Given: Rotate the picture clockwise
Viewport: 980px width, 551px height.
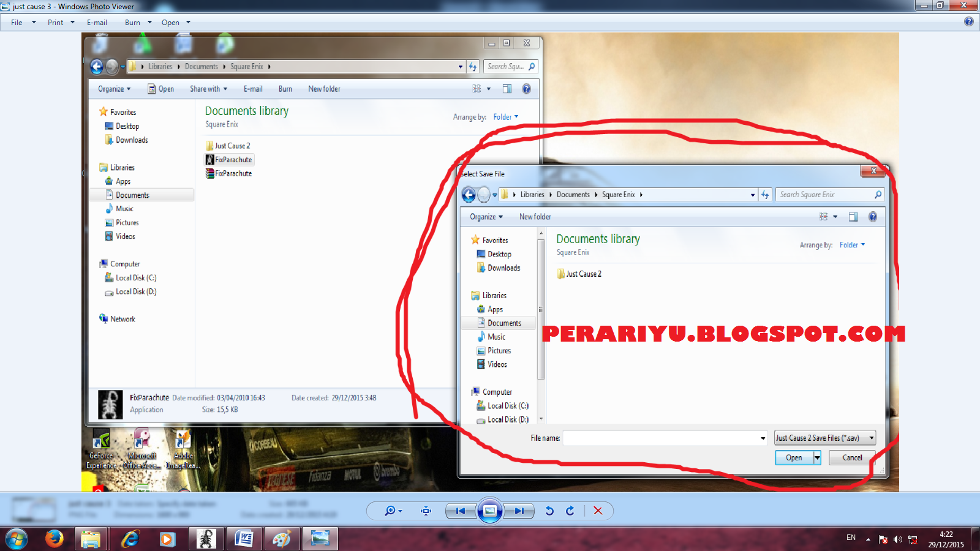Looking at the screenshot, I should 570,511.
